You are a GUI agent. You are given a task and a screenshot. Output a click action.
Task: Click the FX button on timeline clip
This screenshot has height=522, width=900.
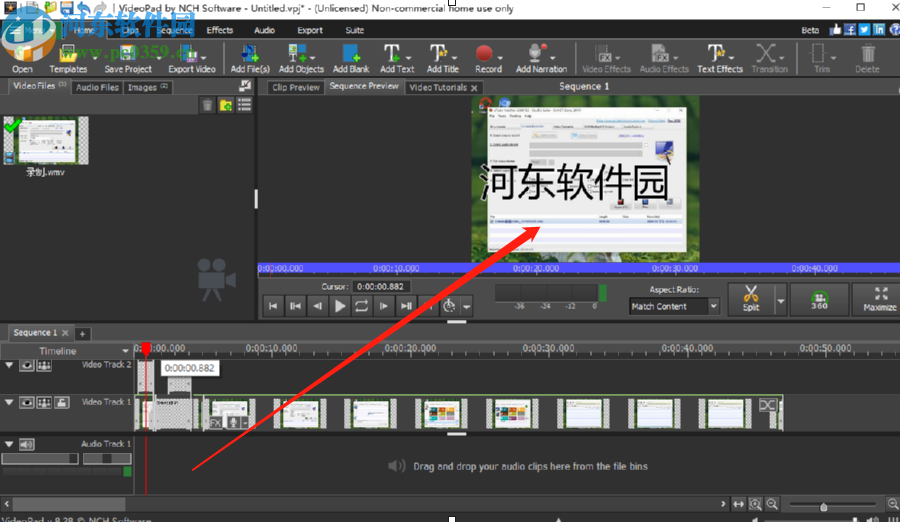coord(215,423)
